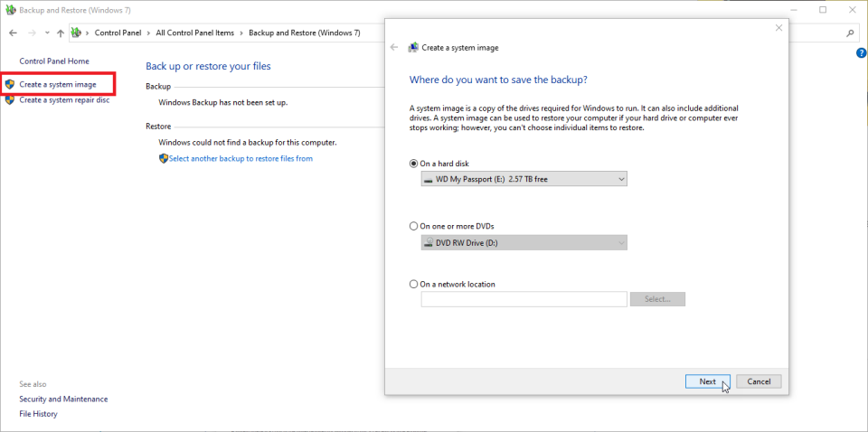Open Control Panel breadcrumb
This screenshot has height=432, width=868.
click(x=118, y=33)
